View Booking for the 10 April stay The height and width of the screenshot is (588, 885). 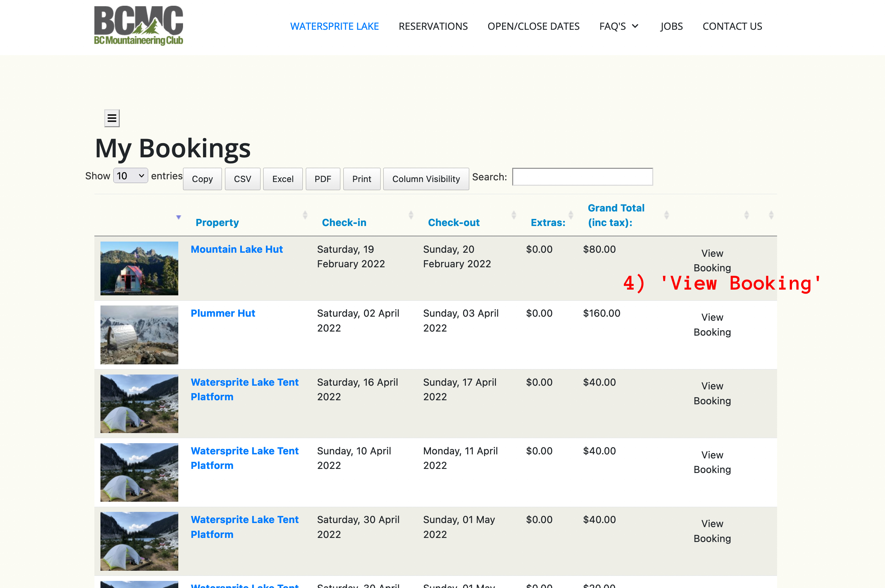(712, 462)
